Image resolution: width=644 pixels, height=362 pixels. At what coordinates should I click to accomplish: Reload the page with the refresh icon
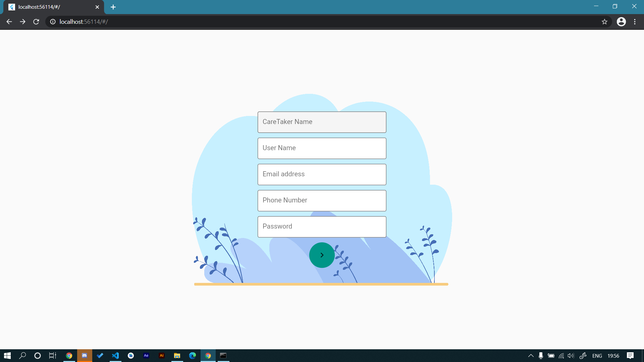[x=36, y=22]
